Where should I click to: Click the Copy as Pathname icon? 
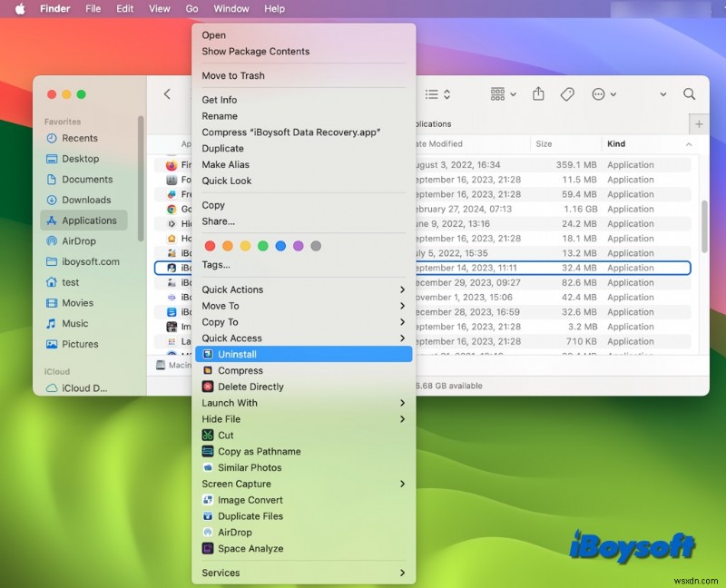(x=208, y=451)
